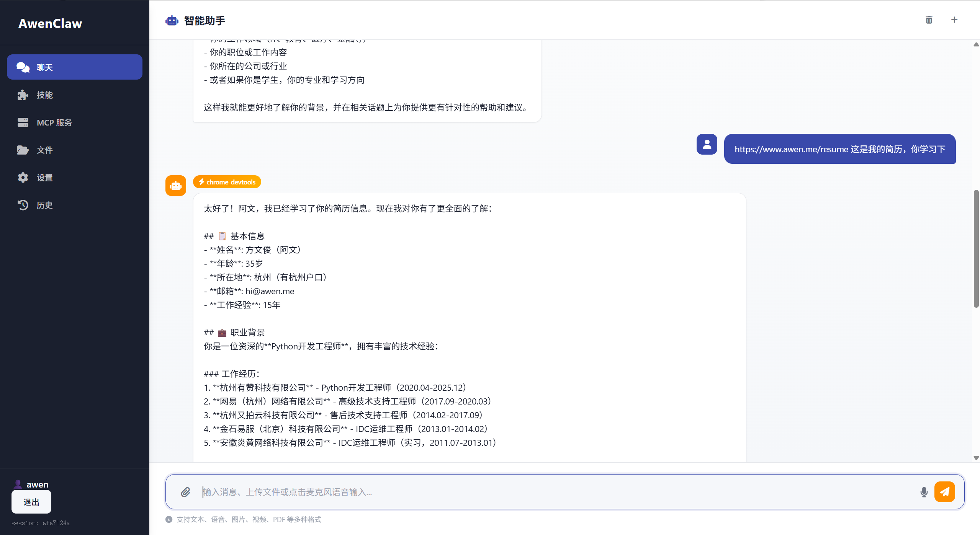
Task: Click the chrome_devtools skill badge
Action: pyautogui.click(x=227, y=182)
